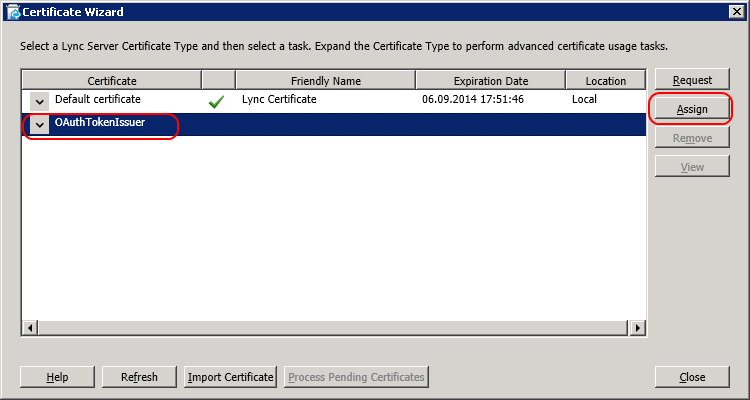Viewport: 750px width, 400px height.
Task: Sort by Location column header
Action: (606, 80)
